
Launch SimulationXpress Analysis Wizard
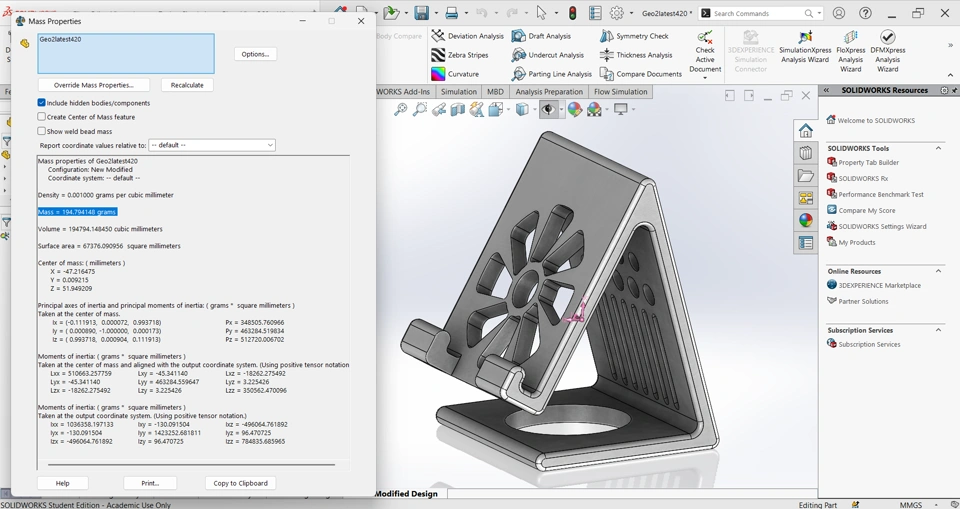805,47
